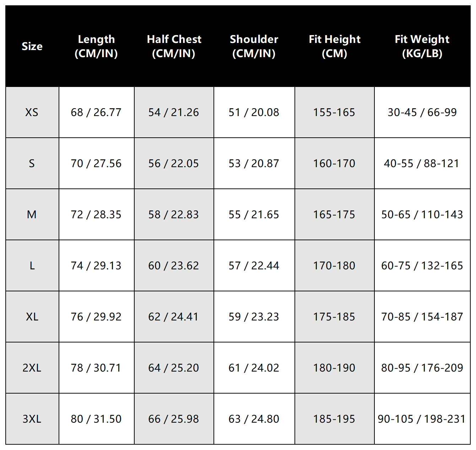Click the 3XL size row label
Image resolution: width=476 pixels, height=450 pixels.
coord(32,419)
